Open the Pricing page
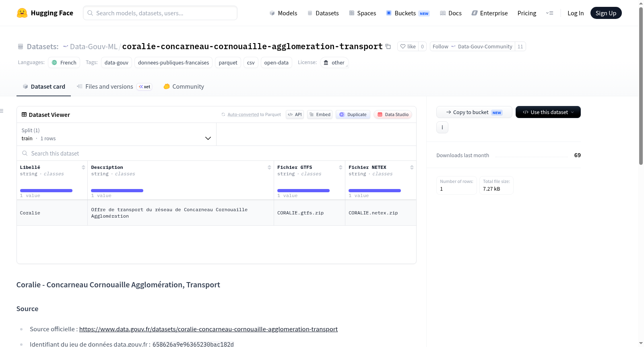Viewport: 644px width, 347px height. pos(527,13)
